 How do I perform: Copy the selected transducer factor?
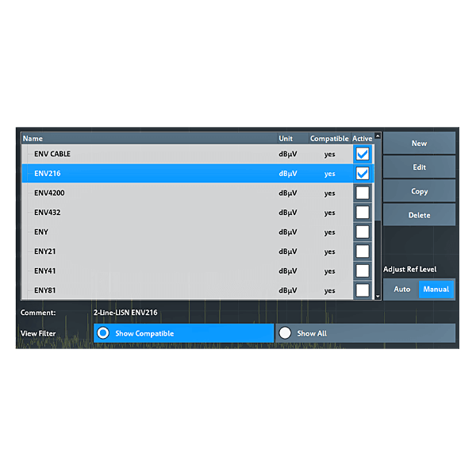click(419, 191)
